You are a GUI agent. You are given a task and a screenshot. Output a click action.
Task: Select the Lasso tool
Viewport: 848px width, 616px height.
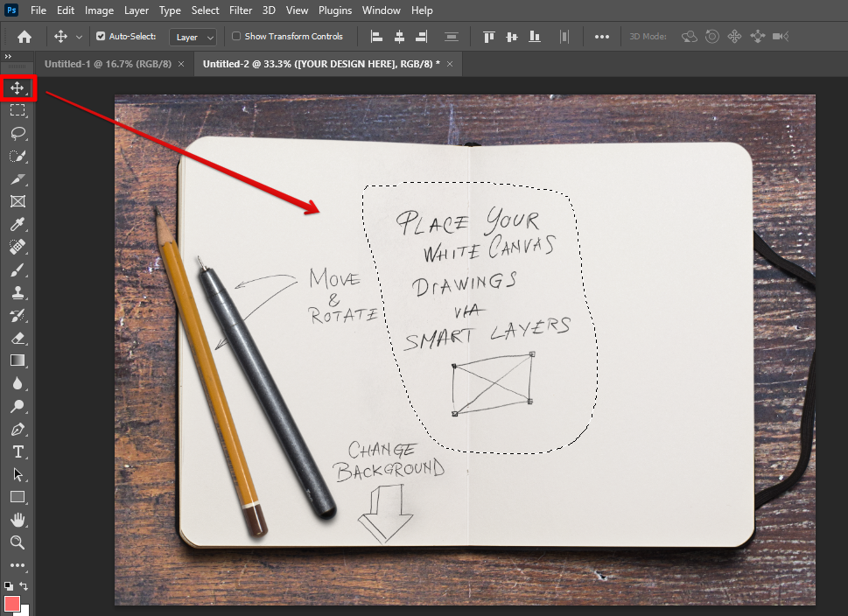click(x=18, y=133)
